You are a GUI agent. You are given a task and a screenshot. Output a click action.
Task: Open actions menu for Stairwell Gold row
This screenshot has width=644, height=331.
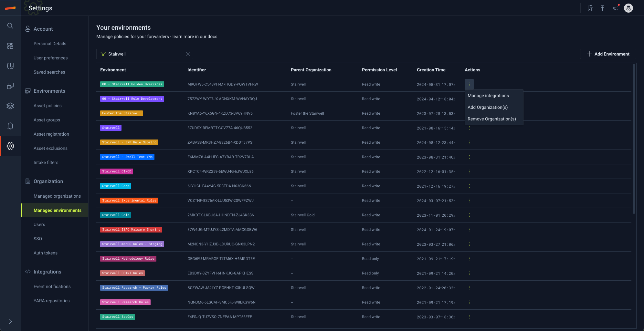coord(469,215)
